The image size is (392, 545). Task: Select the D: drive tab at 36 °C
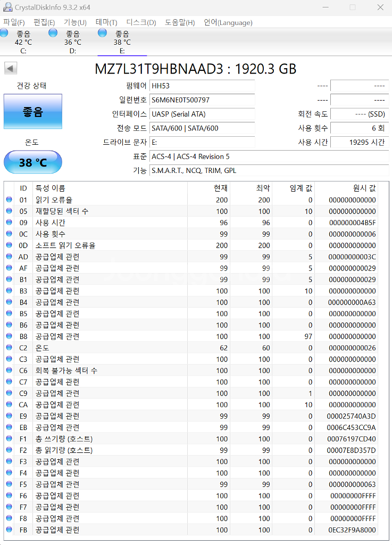pos(72,42)
